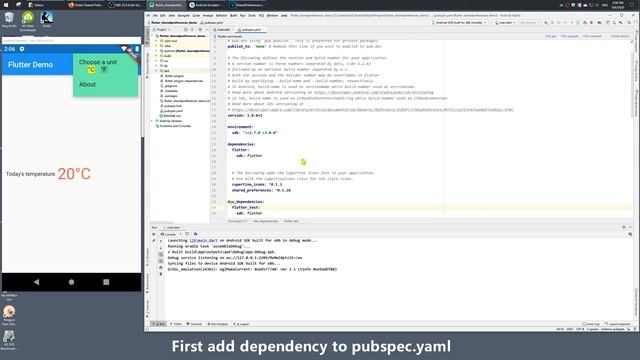
Task: Click Run panel settings gear icon
Action: (624, 227)
